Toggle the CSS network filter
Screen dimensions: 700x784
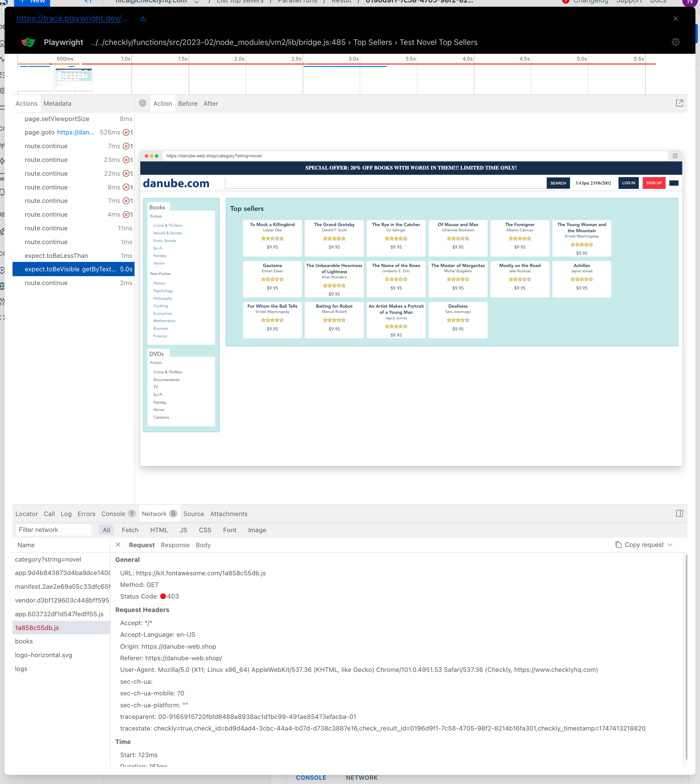(205, 530)
